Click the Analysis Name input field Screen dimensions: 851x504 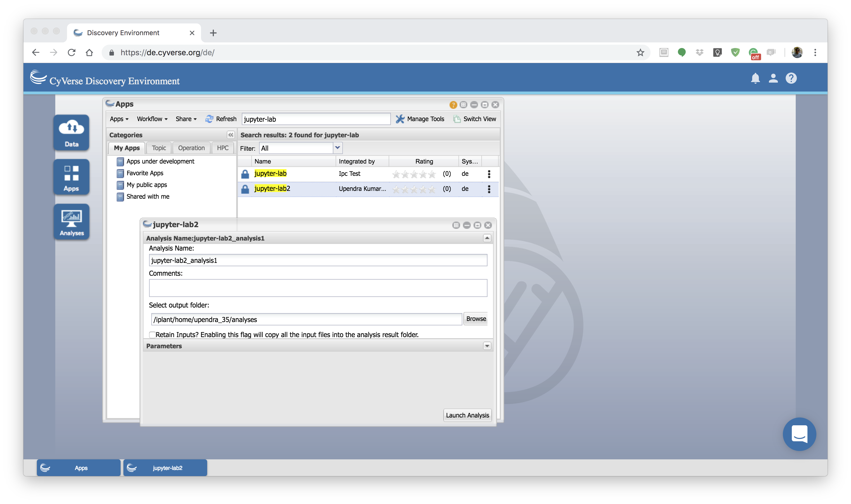[x=318, y=260]
